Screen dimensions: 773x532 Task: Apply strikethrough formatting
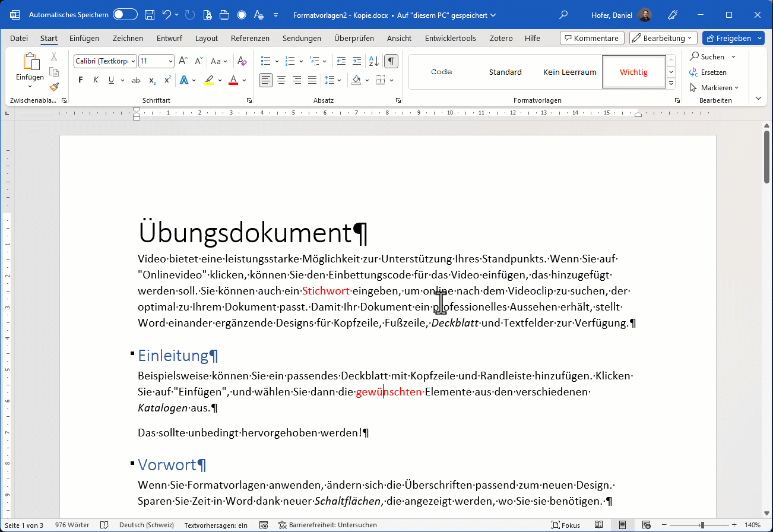coord(136,80)
